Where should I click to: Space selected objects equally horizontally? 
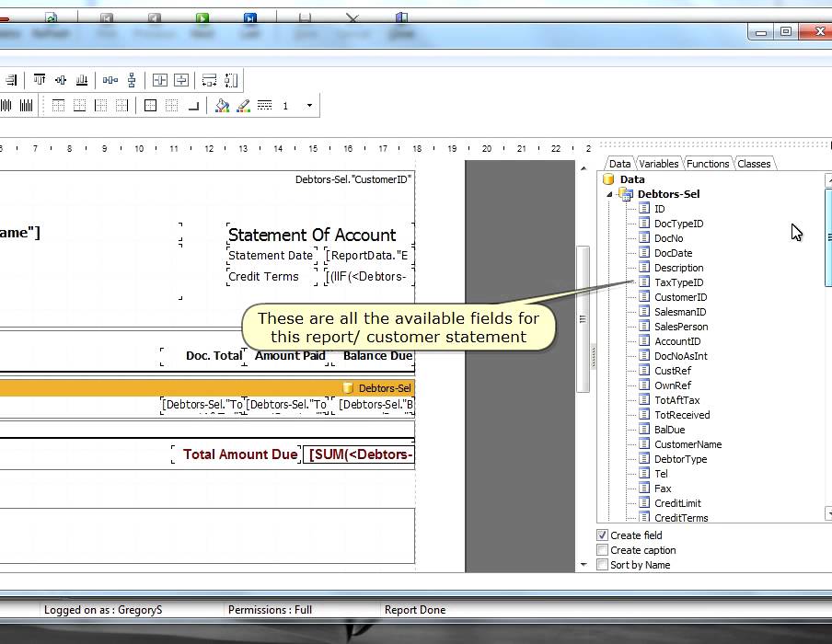[110, 80]
